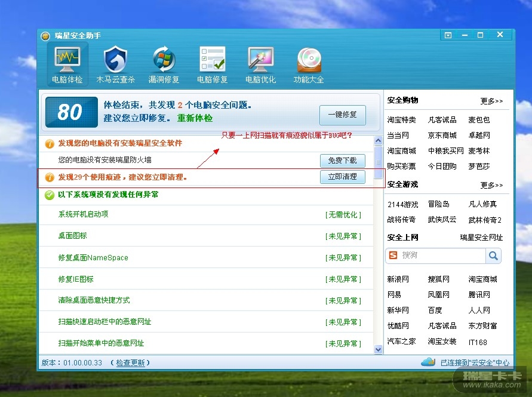532x397 pixels.
Task: Open the 梦芭莎 link
Action: 479,167
